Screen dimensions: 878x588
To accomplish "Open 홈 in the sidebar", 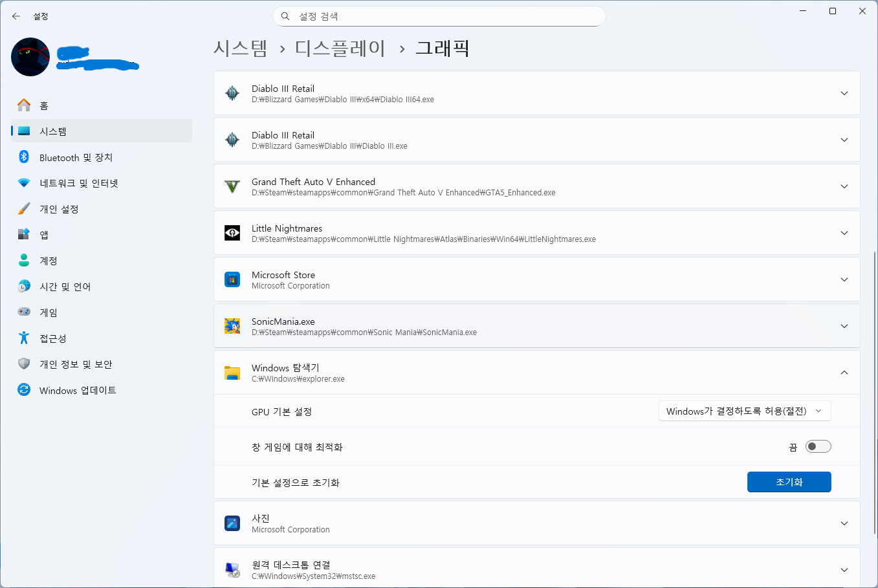I will pos(102,105).
